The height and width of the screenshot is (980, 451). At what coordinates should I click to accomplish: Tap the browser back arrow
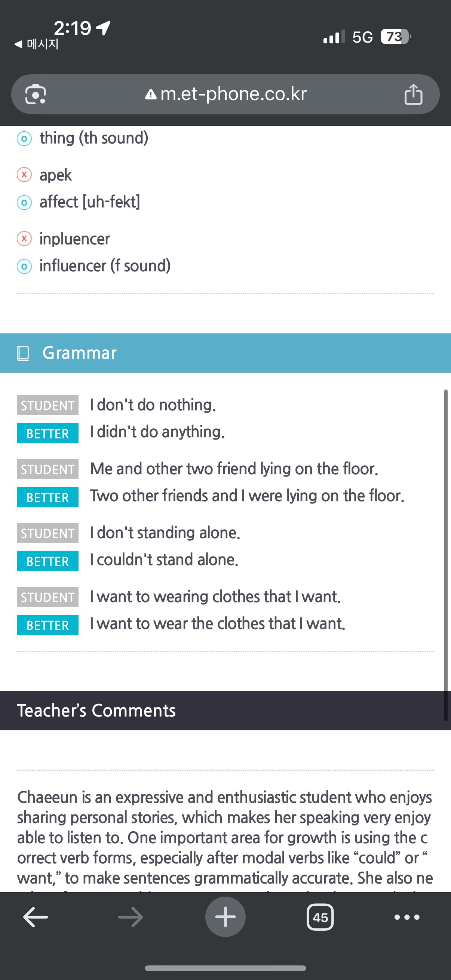(x=36, y=917)
